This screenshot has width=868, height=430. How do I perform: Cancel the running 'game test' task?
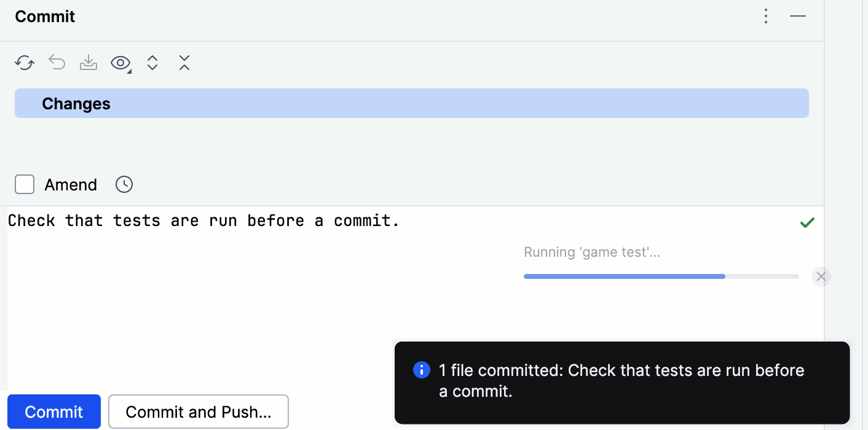(821, 276)
